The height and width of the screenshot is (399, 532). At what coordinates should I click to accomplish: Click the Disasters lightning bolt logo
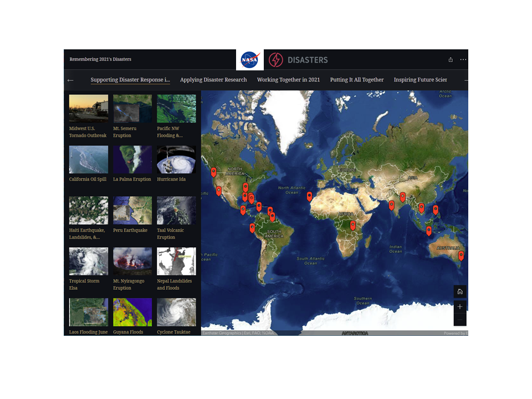click(x=275, y=60)
